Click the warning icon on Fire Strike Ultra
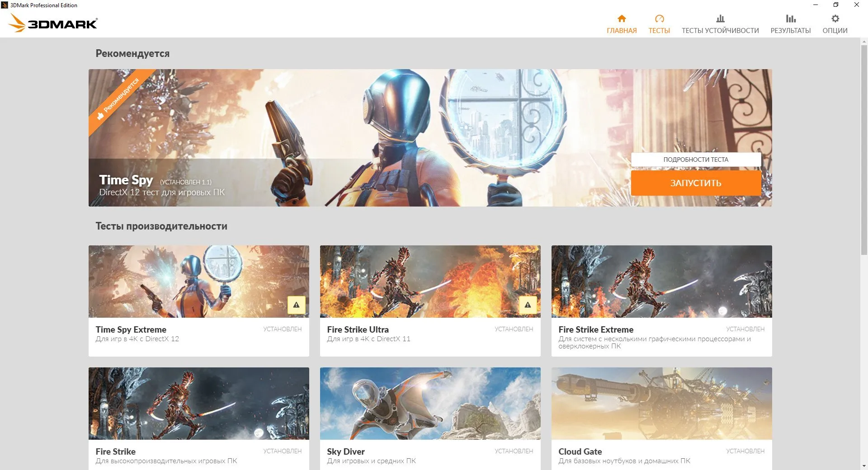 pos(528,305)
